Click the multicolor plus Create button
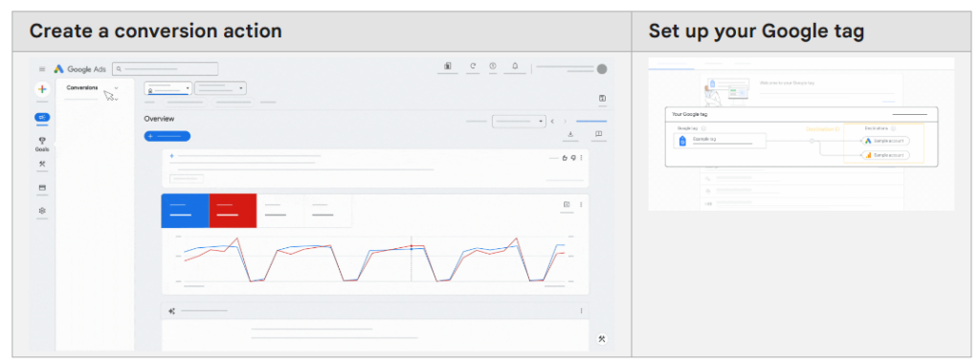 (42, 89)
